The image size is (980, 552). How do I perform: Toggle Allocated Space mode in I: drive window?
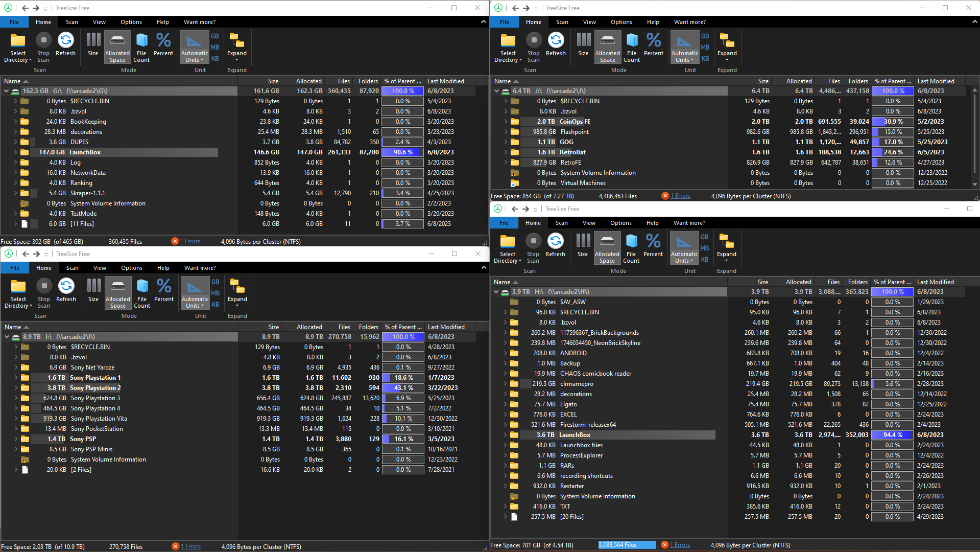[118, 293]
